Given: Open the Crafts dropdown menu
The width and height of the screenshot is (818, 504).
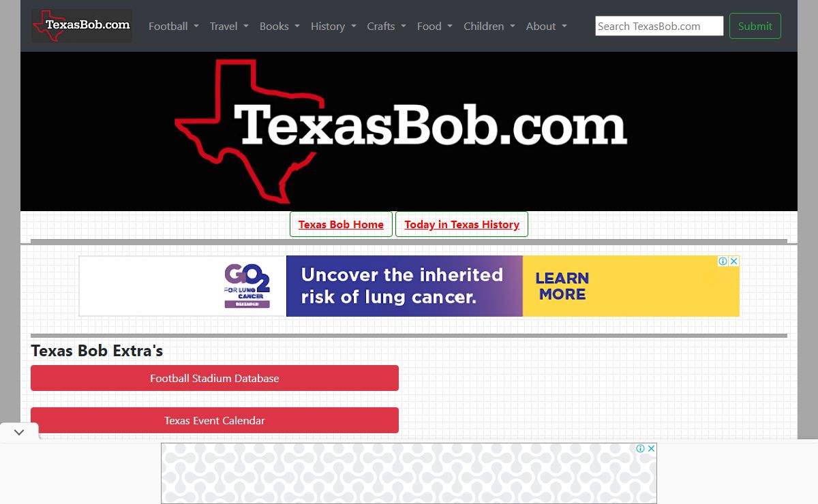Looking at the screenshot, I should [387, 26].
